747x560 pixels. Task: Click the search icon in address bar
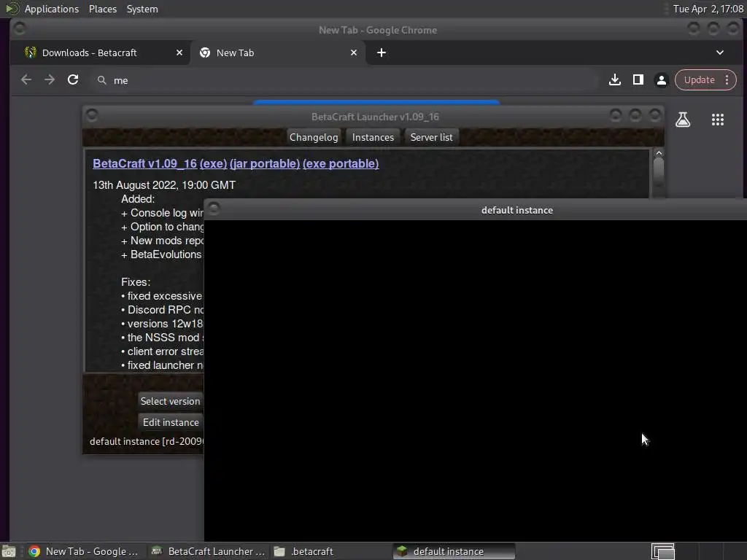102,80
